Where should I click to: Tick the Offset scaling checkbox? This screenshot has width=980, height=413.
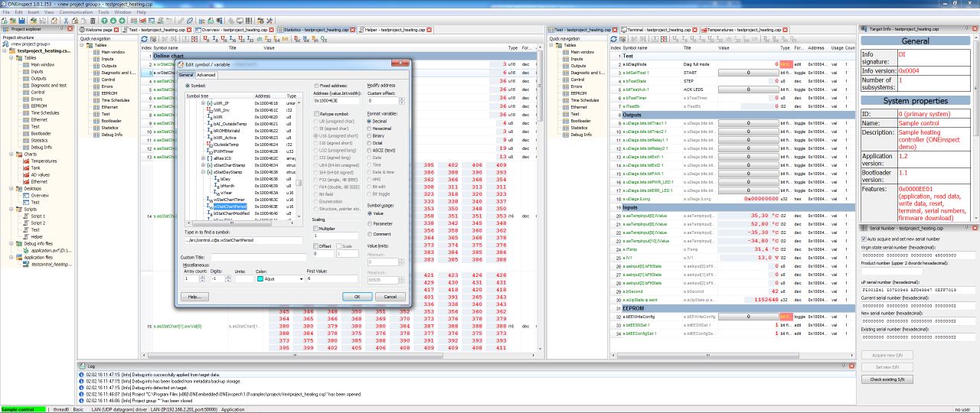(x=315, y=246)
